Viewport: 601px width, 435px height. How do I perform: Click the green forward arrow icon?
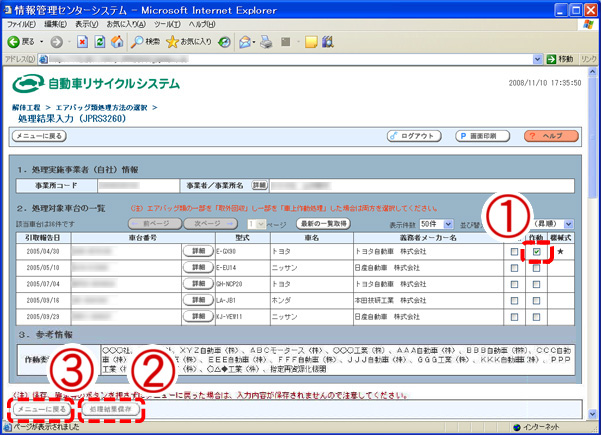[x=57, y=42]
